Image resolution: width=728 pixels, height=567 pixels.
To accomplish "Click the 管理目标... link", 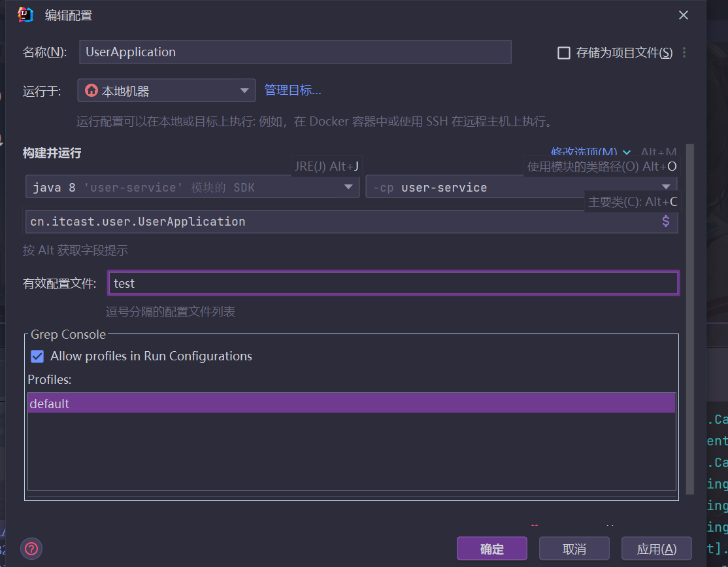I will pos(293,90).
